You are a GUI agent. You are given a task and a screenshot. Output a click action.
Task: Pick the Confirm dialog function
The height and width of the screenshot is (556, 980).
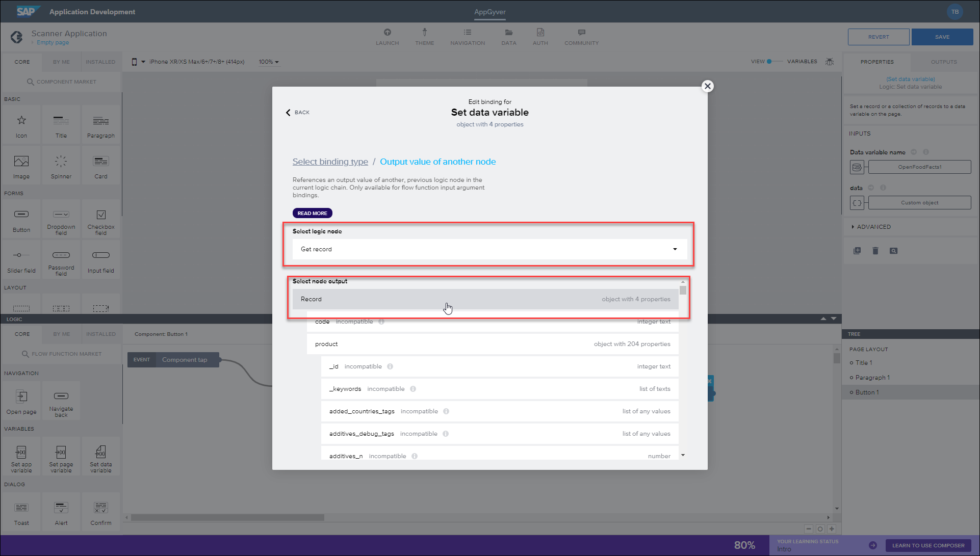coord(101,512)
